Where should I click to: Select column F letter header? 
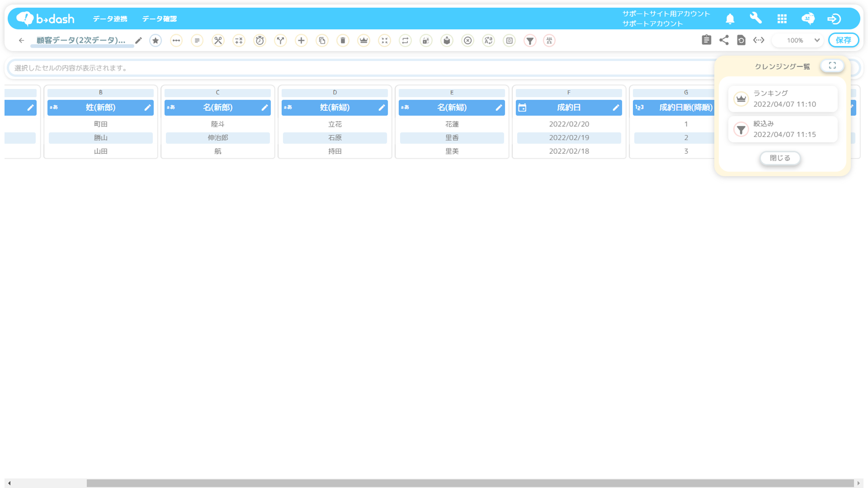[x=569, y=92]
